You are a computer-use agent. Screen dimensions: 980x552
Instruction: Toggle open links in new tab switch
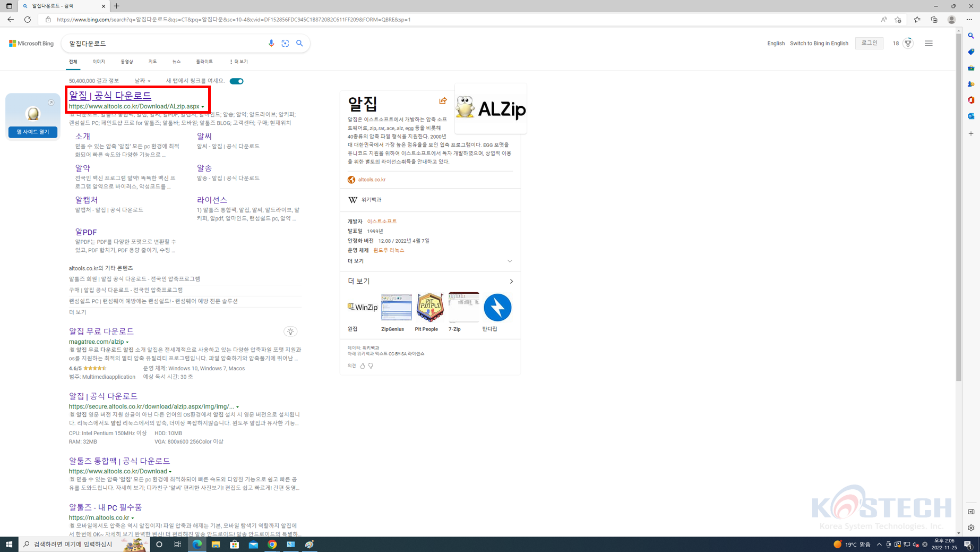tap(236, 81)
